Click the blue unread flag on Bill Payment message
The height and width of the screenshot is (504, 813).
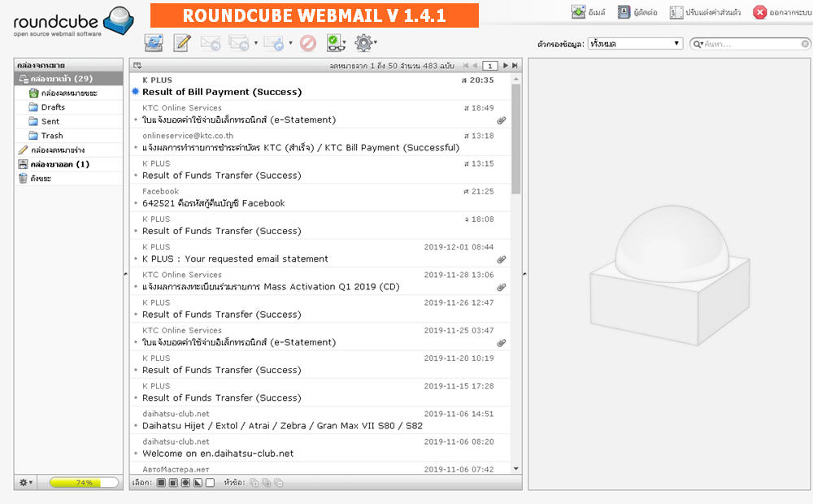pos(135,91)
